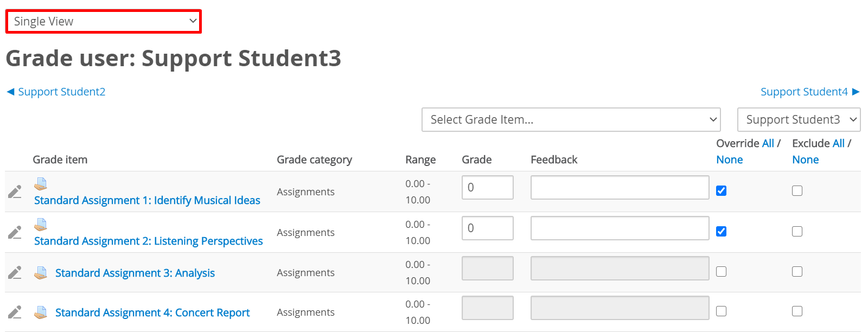Open the Support Student3 user selector

pos(799,119)
